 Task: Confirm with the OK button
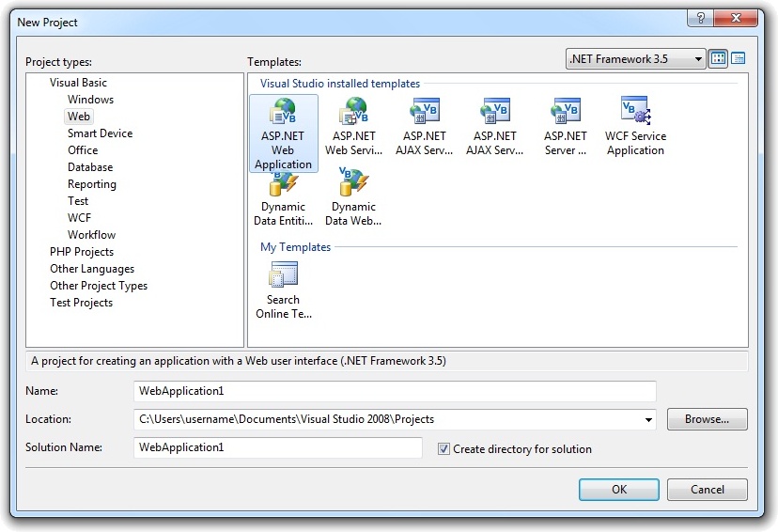coord(618,490)
